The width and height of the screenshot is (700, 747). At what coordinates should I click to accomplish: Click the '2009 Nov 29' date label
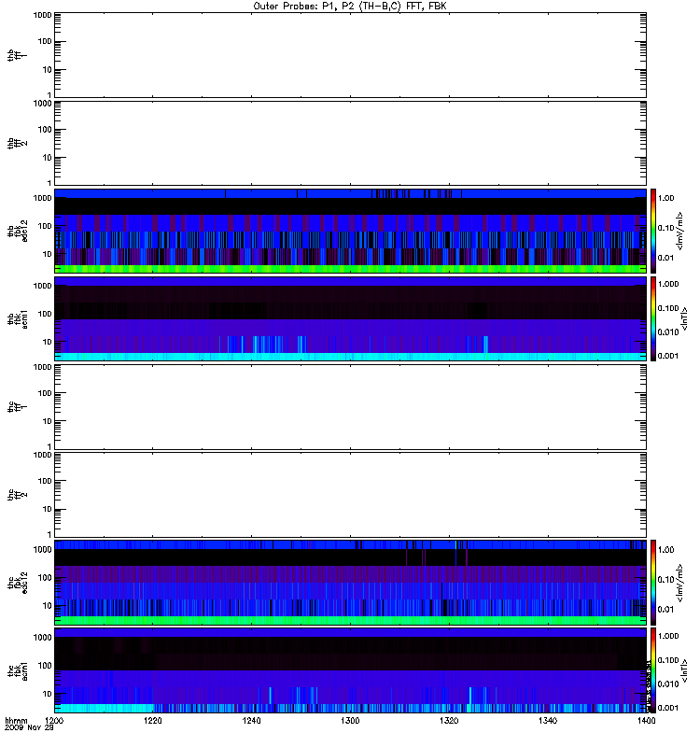coord(29,728)
